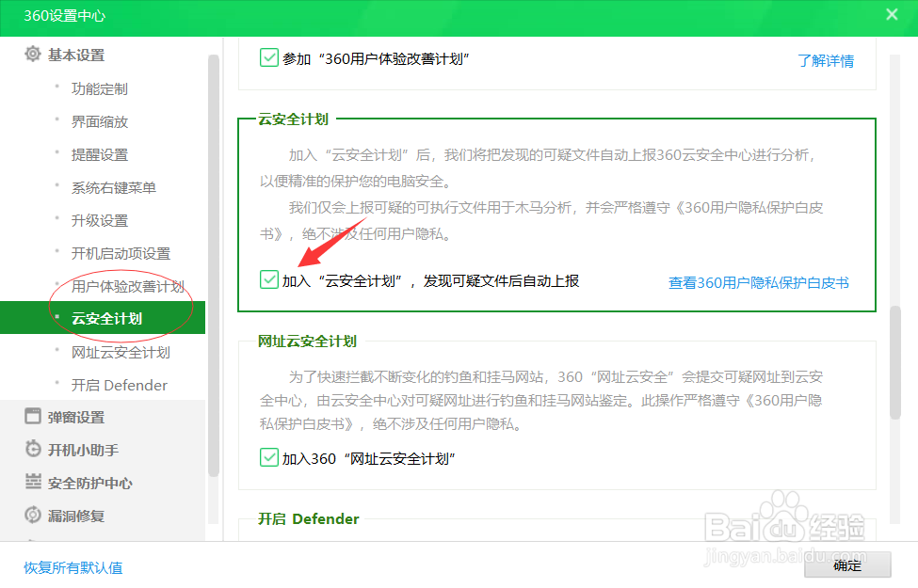Select 云安全计划 in sidebar
Viewport: 918px width, 588px height.
[x=103, y=318]
